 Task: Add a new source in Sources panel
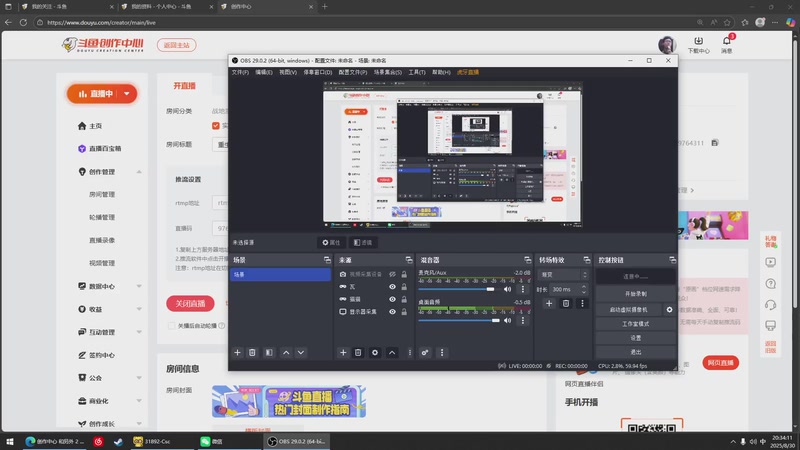[343, 353]
